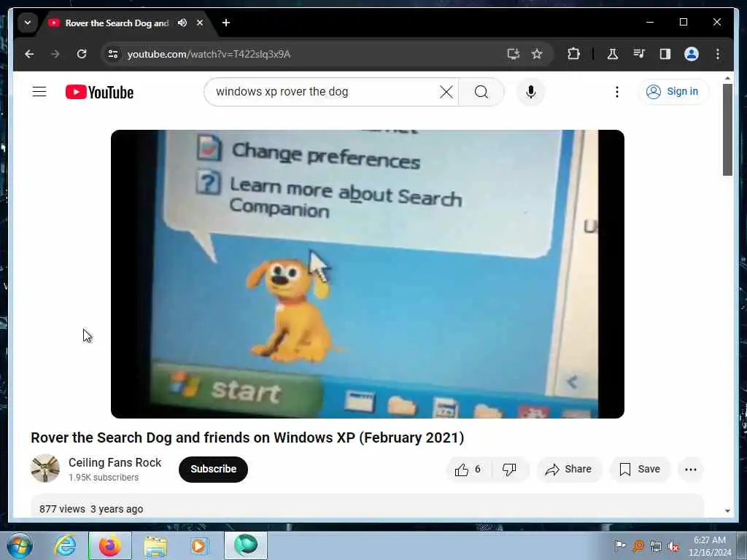The image size is (747, 560).
Task: Open Action Center flag in tray
Action: pos(620,546)
